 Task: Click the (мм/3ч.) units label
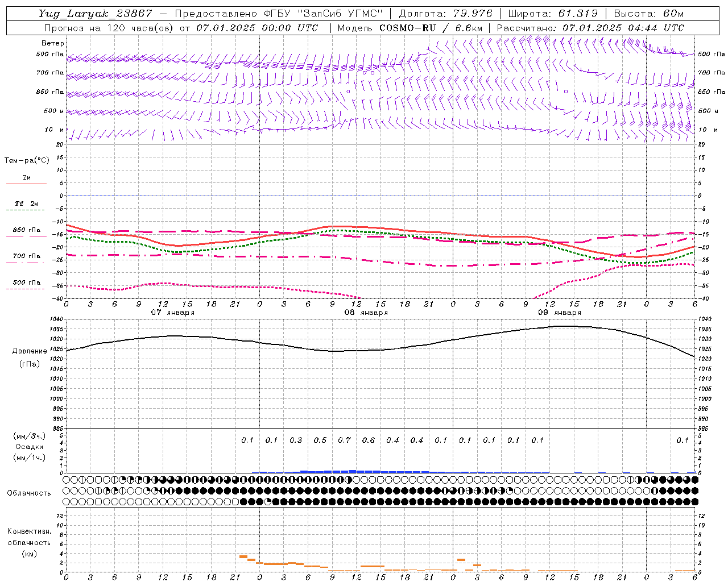pyautogui.click(x=30, y=436)
